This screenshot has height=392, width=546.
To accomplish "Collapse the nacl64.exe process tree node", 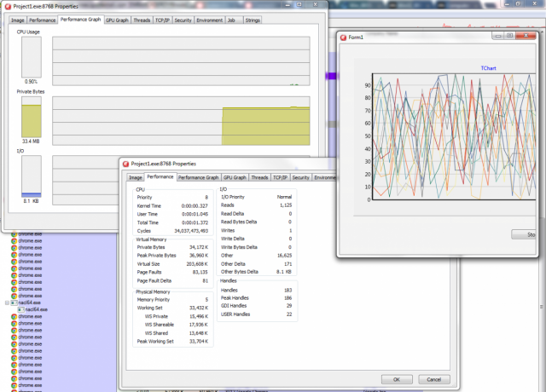I will pos(7,303).
